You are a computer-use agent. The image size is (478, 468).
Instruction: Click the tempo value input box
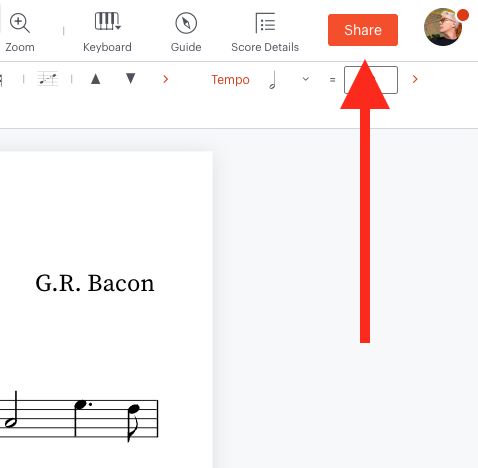[x=371, y=80]
